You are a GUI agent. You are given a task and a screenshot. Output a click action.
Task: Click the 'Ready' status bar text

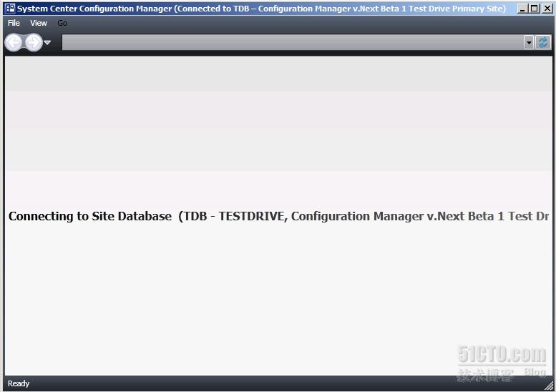(x=19, y=383)
